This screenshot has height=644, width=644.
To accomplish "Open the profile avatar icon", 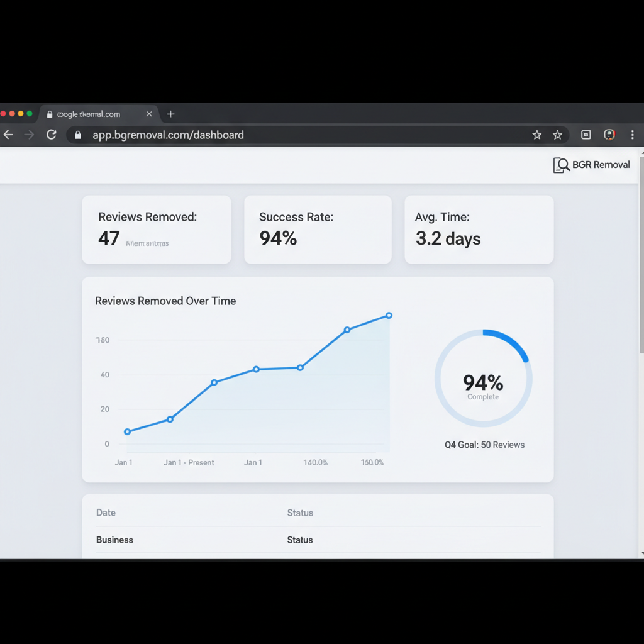I will click(609, 135).
